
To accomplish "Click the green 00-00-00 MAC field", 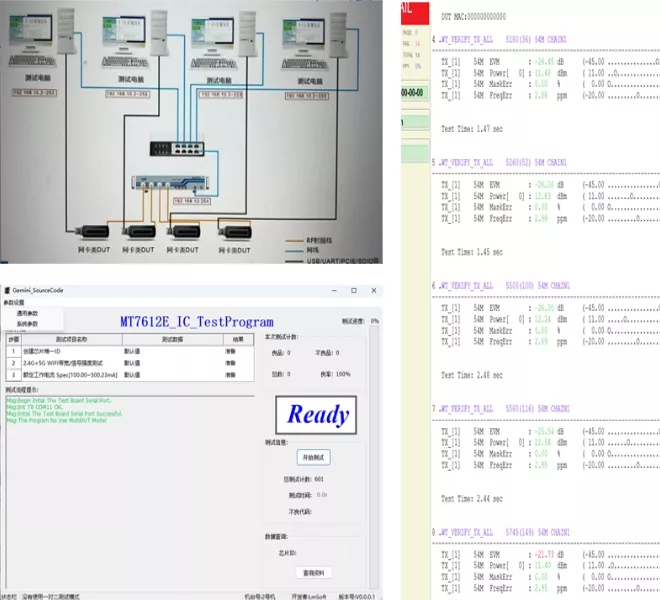I will click(415, 92).
